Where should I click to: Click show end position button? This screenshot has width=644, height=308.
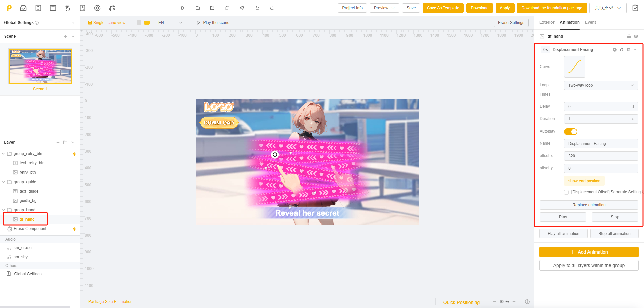tap(584, 181)
